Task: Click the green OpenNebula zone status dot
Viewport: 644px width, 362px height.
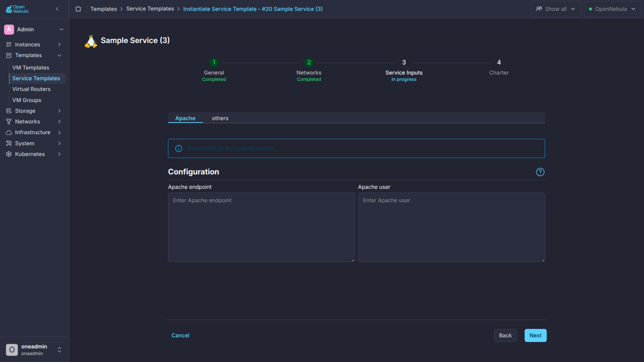Action: [590, 9]
